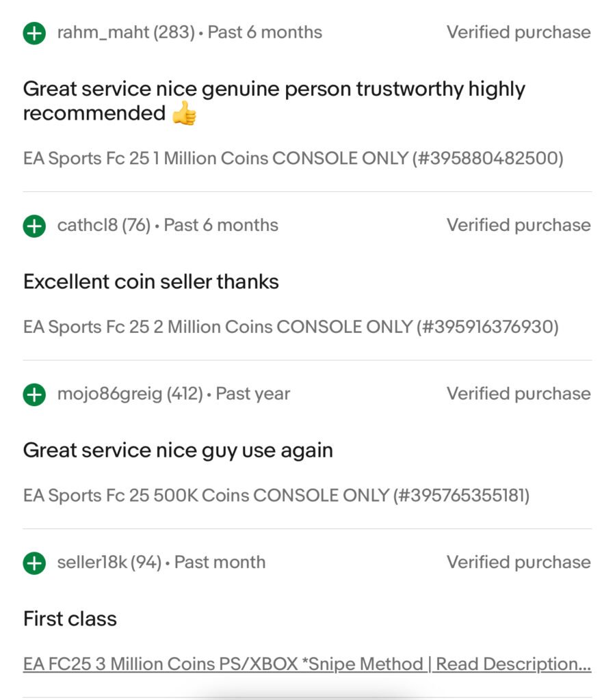Click the plus badge on the second review
615x700 pixels.
(x=33, y=224)
